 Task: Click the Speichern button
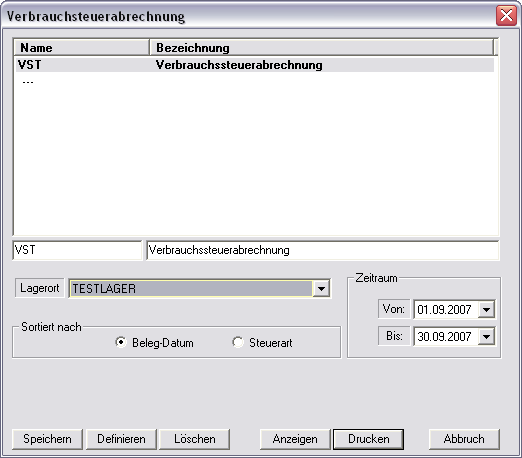coord(47,439)
